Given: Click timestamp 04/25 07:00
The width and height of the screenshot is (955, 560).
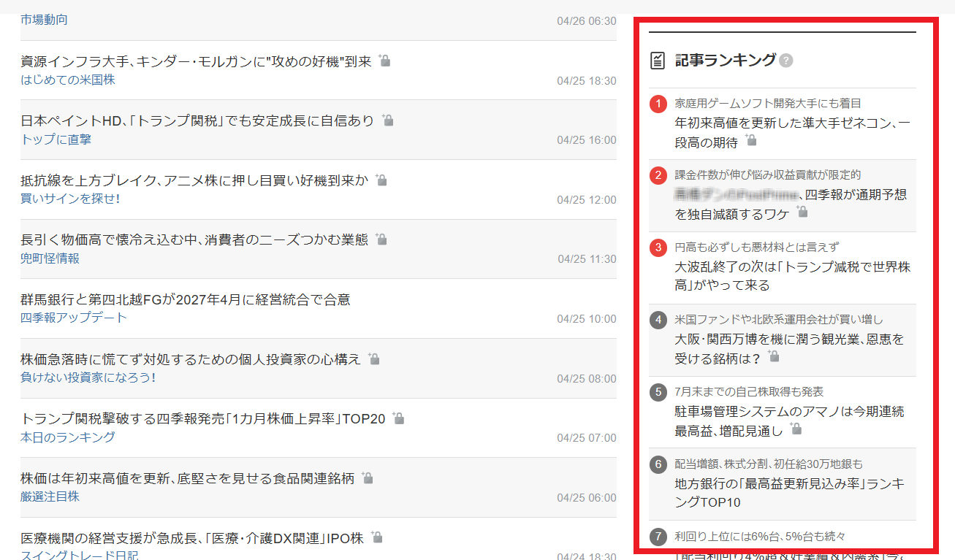Looking at the screenshot, I should click(587, 438).
